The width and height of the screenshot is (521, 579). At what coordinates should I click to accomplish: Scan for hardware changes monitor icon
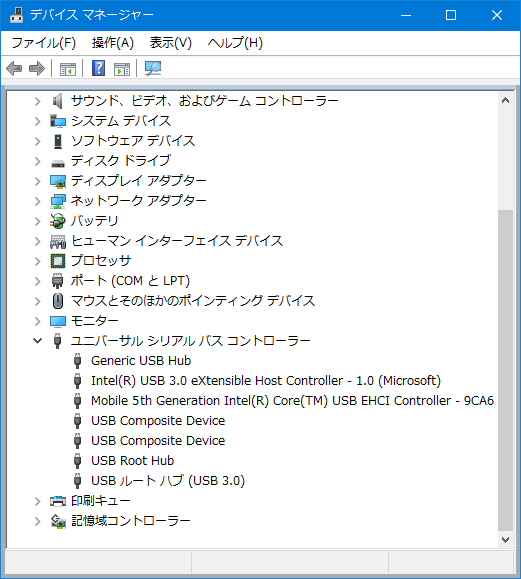pos(153,68)
